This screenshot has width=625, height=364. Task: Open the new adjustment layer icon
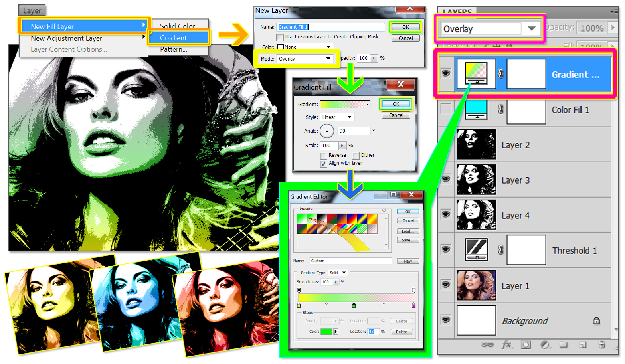coord(545,345)
